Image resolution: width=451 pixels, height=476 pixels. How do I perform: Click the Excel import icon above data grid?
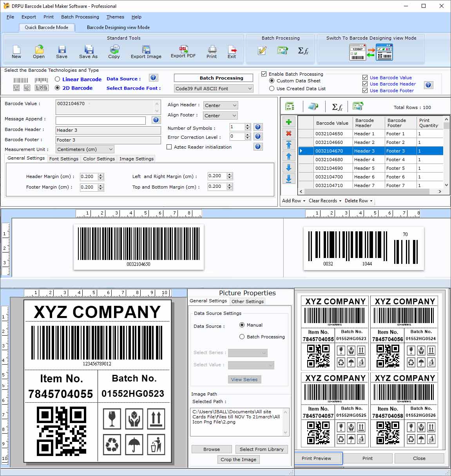pos(290,106)
